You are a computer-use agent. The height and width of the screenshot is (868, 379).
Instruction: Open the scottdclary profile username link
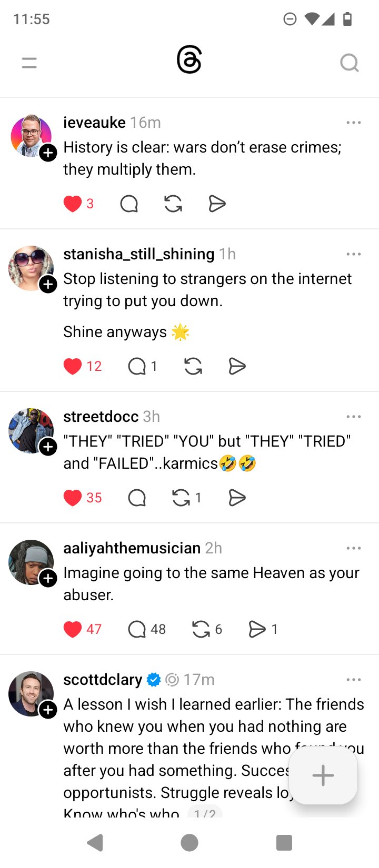(x=103, y=680)
